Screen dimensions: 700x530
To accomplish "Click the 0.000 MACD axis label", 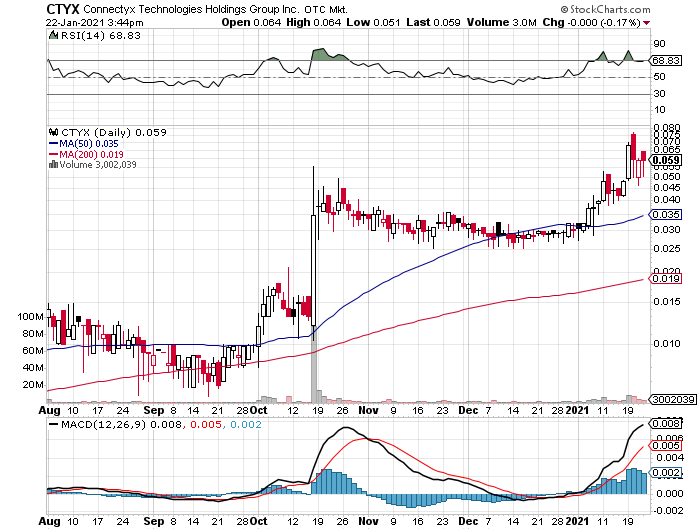I will [670, 493].
